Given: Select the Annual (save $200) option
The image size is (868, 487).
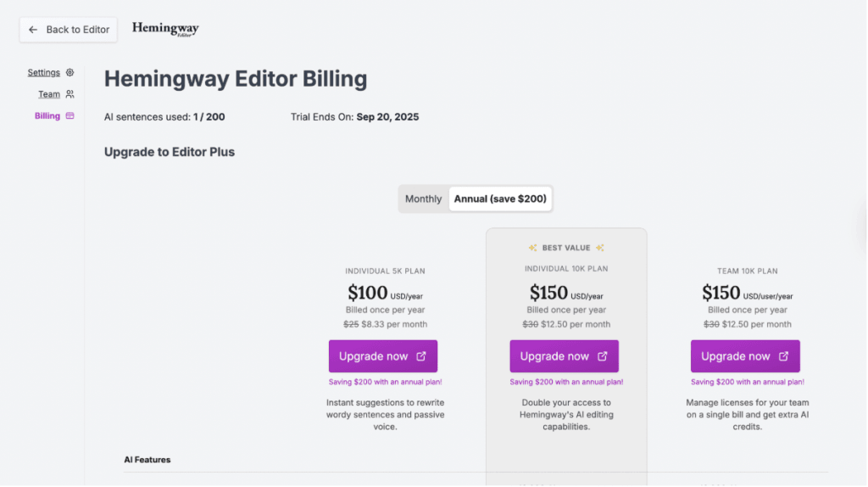Looking at the screenshot, I should (500, 199).
